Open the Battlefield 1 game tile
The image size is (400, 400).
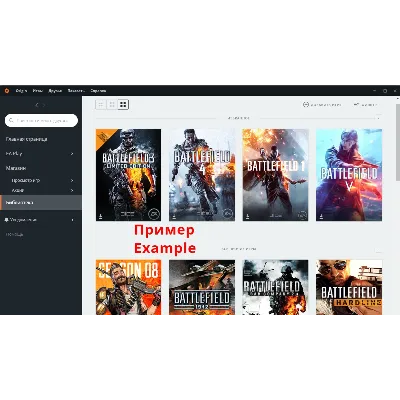pos(275,175)
